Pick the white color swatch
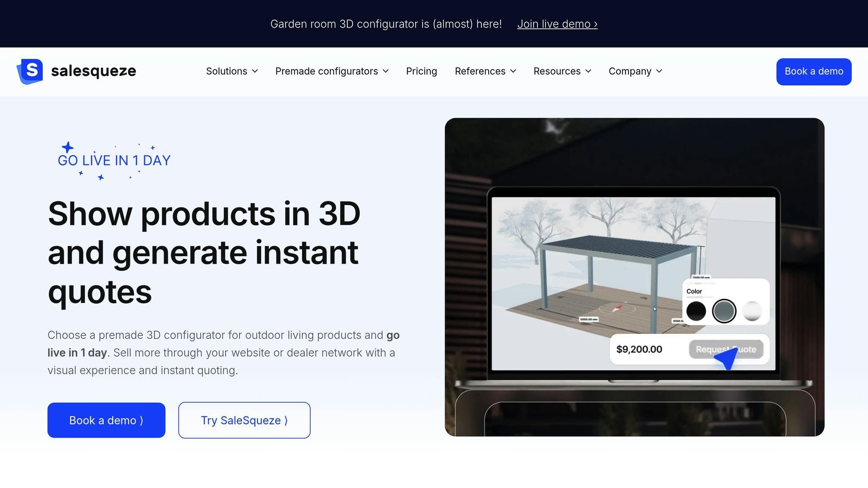Viewport: 868px width, 488px height. click(752, 311)
